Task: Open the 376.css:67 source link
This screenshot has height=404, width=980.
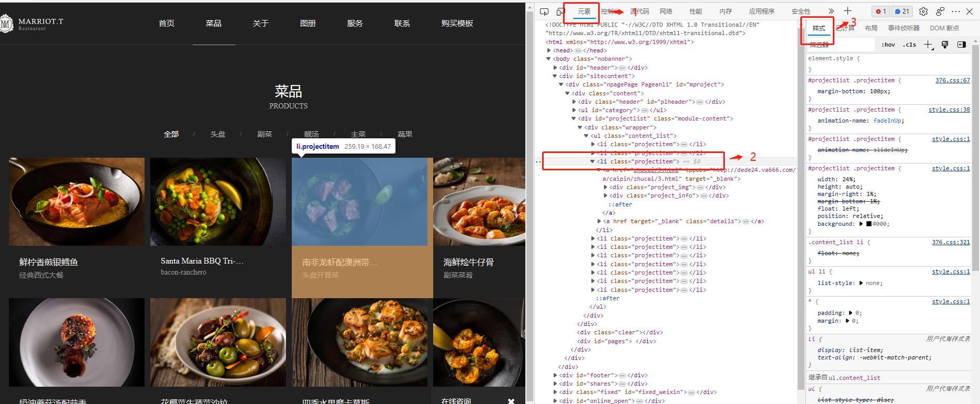Action: (x=952, y=81)
